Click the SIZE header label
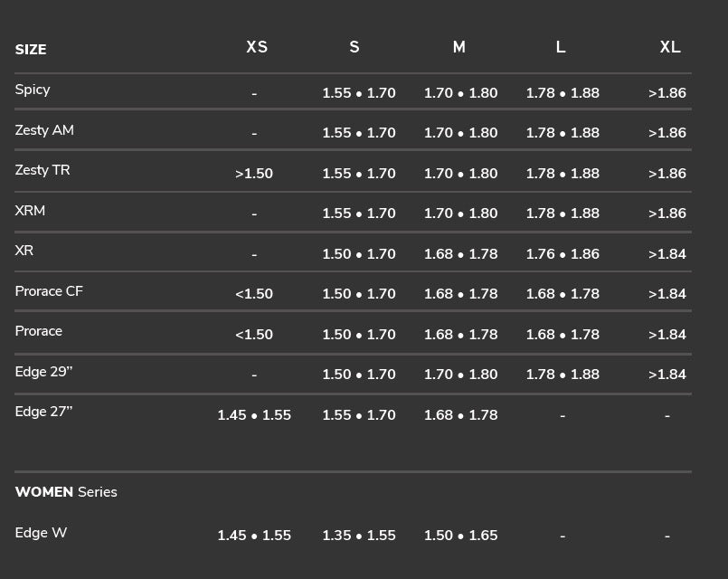Image resolution: width=728 pixels, height=579 pixels. (31, 50)
